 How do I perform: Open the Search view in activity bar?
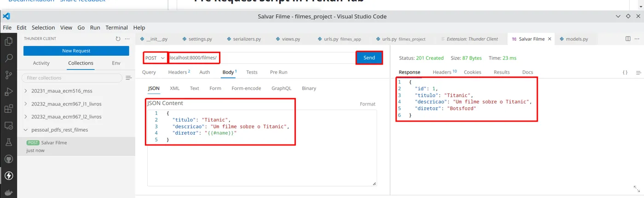pos(8,58)
